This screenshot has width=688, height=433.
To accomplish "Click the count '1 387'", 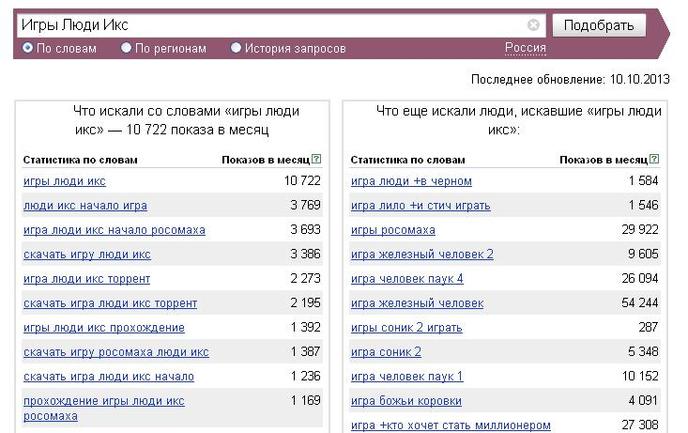I will (305, 352).
